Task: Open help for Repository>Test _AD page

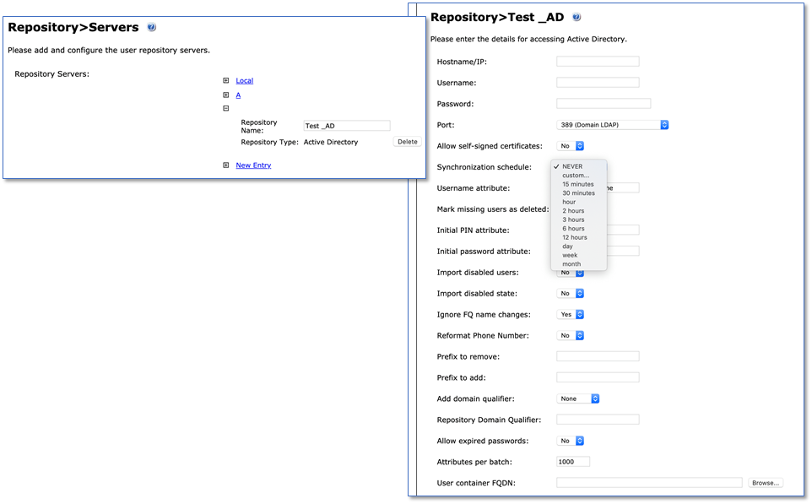Action: [x=577, y=17]
